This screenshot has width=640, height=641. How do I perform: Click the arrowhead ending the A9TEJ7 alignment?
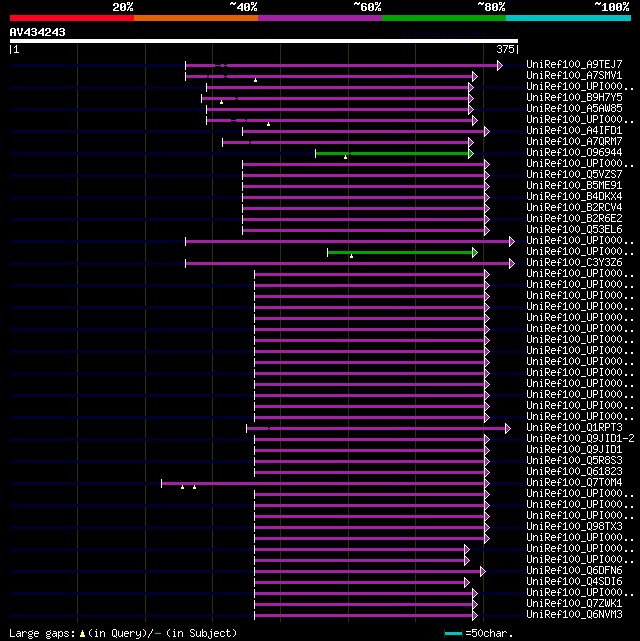tap(500, 65)
